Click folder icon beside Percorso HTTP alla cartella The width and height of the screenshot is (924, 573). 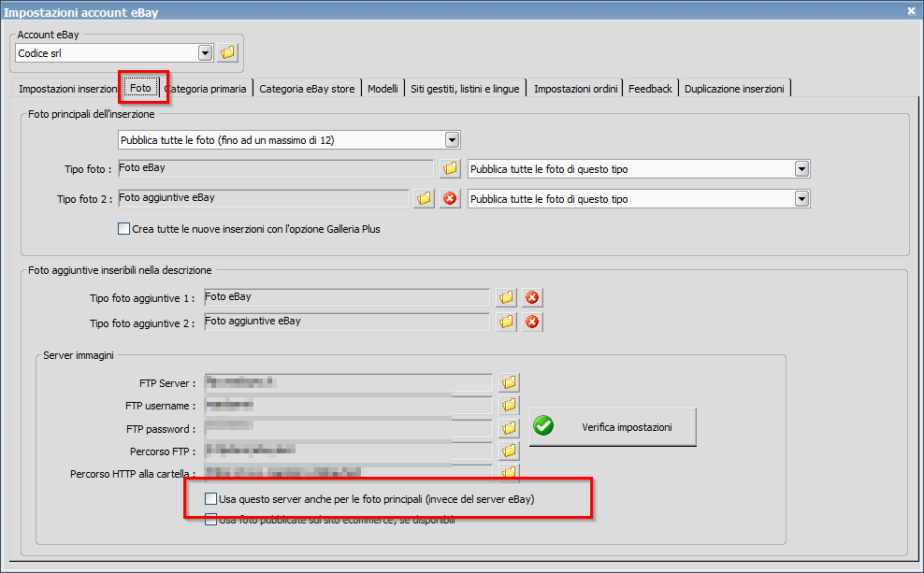coord(509,472)
